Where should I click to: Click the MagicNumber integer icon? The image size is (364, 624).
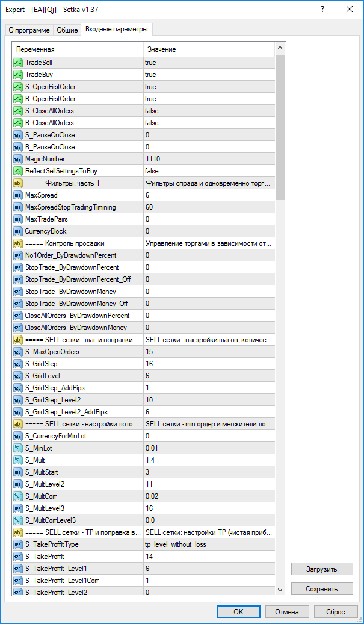click(x=18, y=159)
